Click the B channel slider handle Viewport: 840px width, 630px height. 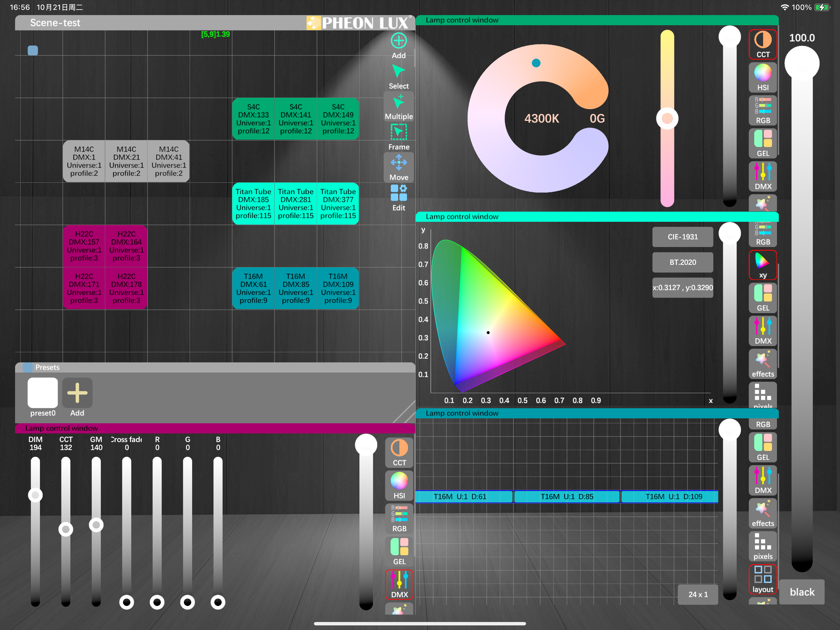(x=218, y=602)
